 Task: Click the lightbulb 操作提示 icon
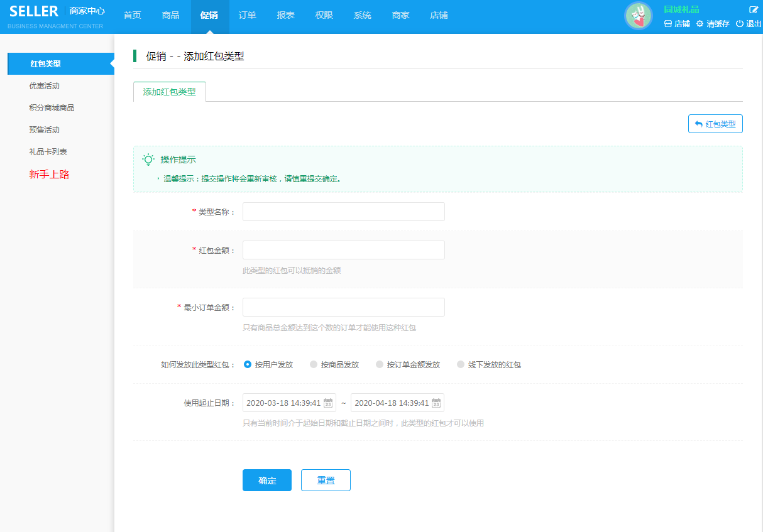148,160
